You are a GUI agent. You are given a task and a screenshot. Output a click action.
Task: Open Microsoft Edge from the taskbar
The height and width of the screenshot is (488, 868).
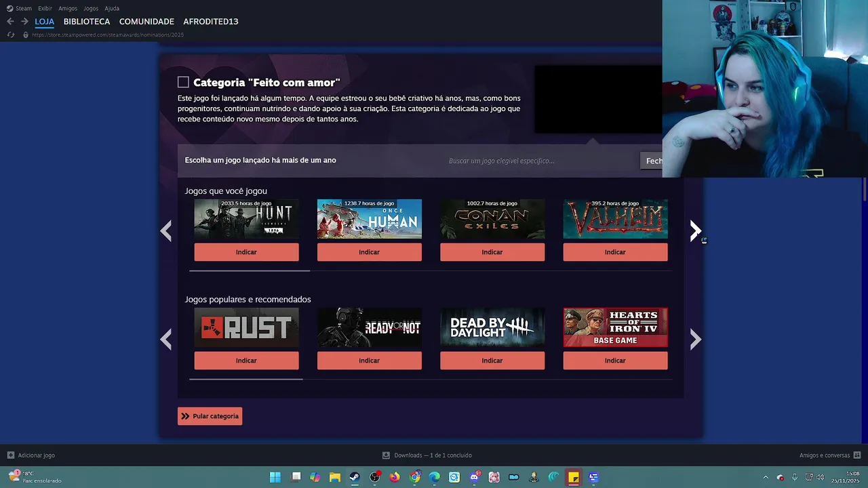click(434, 477)
